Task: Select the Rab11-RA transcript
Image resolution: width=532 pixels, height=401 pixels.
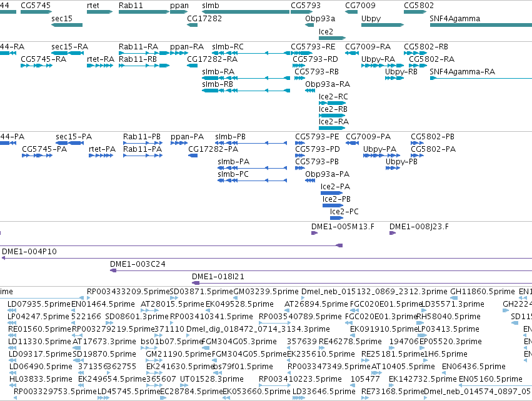Action: 144,53
